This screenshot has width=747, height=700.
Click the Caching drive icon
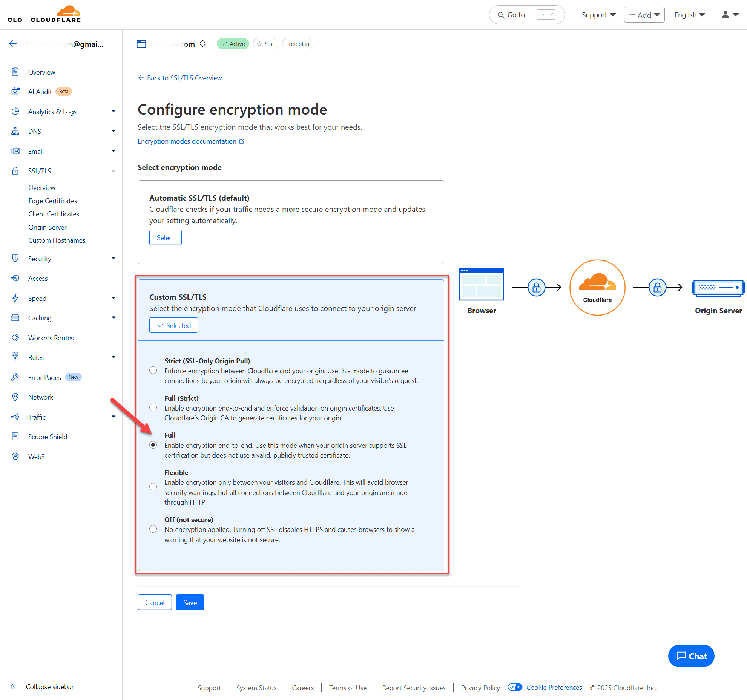[x=15, y=318]
